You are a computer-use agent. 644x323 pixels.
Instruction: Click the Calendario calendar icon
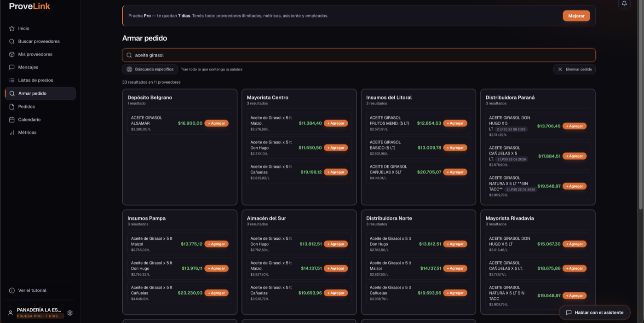[12, 120]
